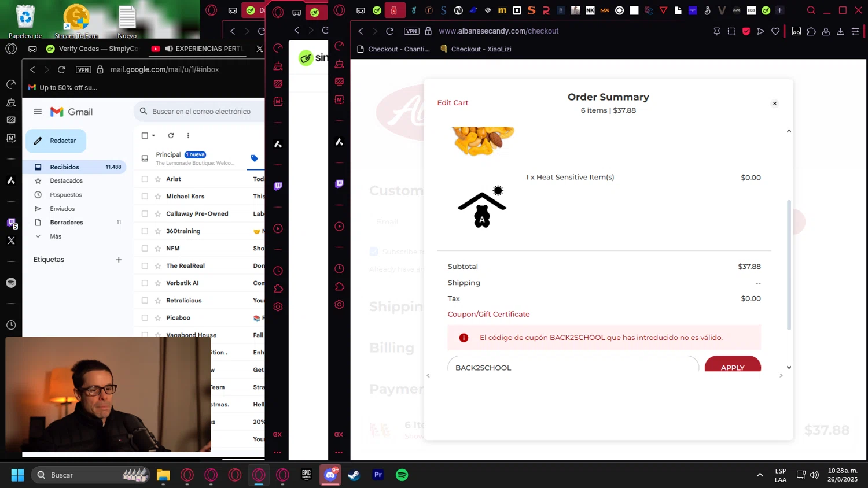868x488 pixels.
Task: Tick the checkbox for Callaway Pre-Owned email
Action: click(145, 214)
